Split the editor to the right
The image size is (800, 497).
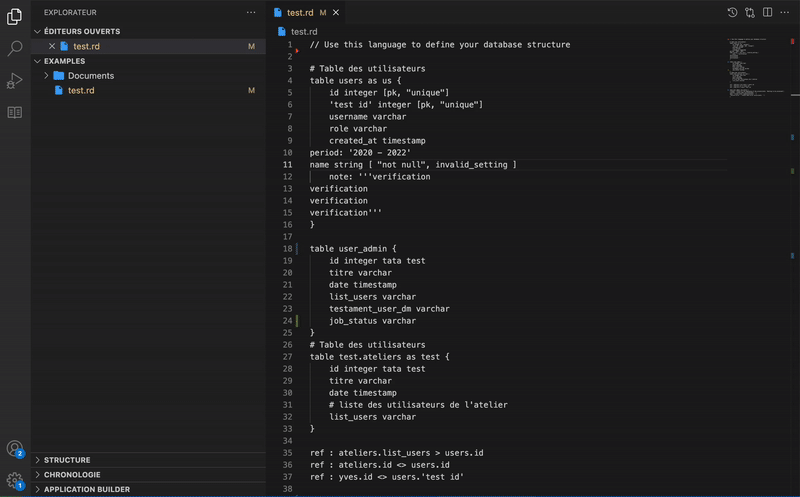[767, 12]
